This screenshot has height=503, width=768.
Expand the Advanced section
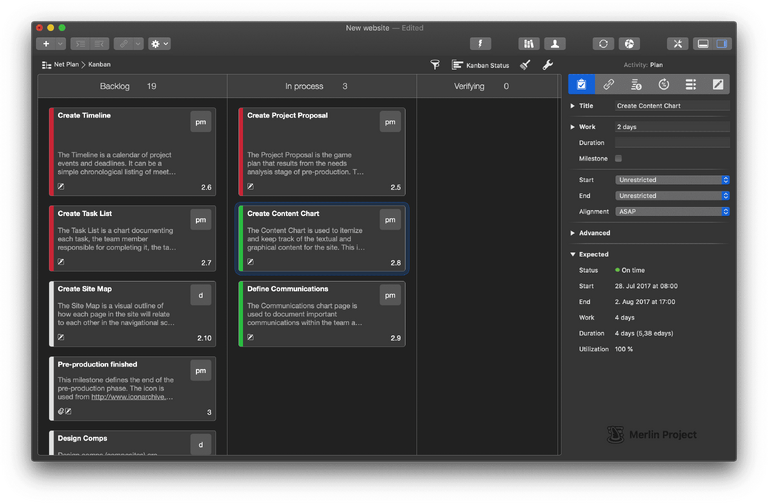pos(573,233)
